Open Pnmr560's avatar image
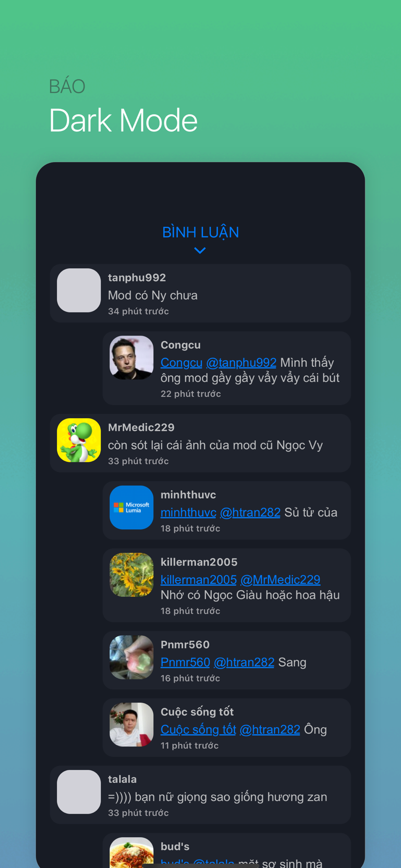Image resolution: width=401 pixels, height=868 pixels. [x=131, y=657]
